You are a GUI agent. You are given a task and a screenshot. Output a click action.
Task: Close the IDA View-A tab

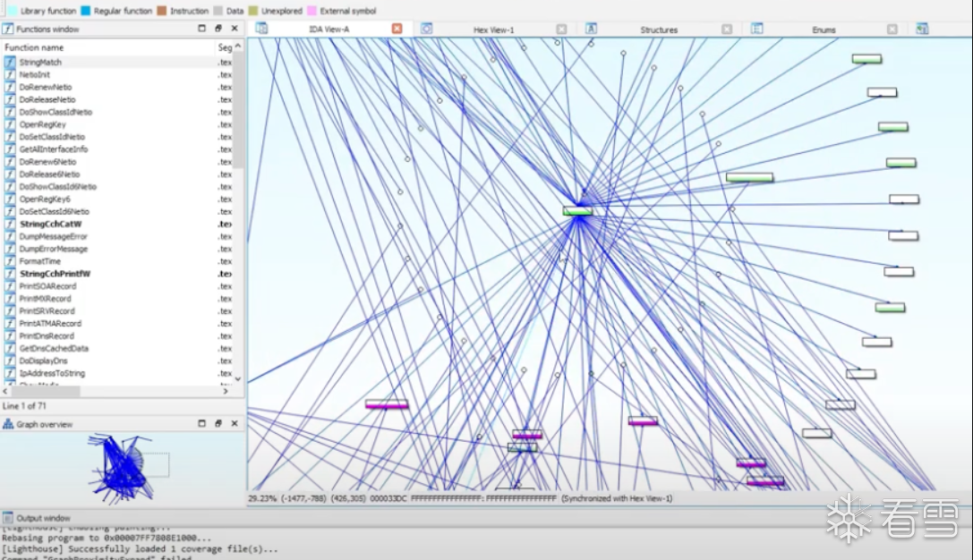point(397,29)
